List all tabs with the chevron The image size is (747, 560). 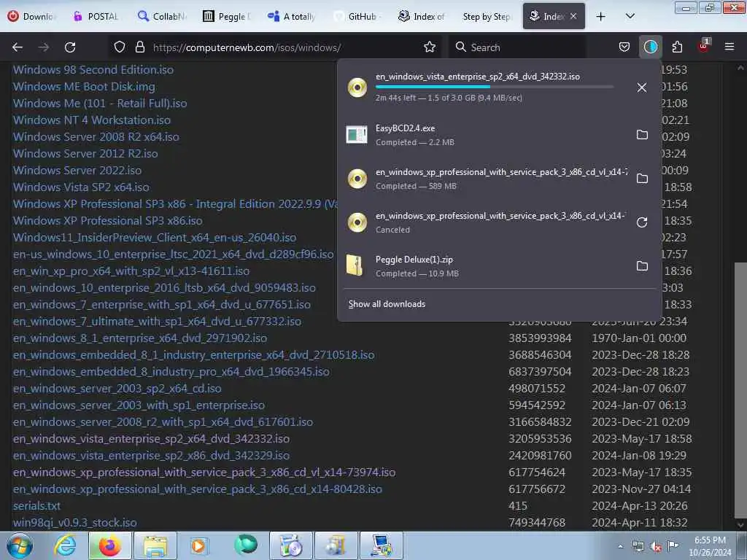pos(630,16)
